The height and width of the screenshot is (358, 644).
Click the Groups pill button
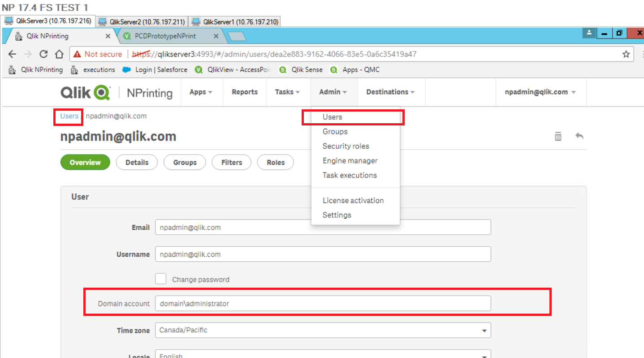[185, 163]
